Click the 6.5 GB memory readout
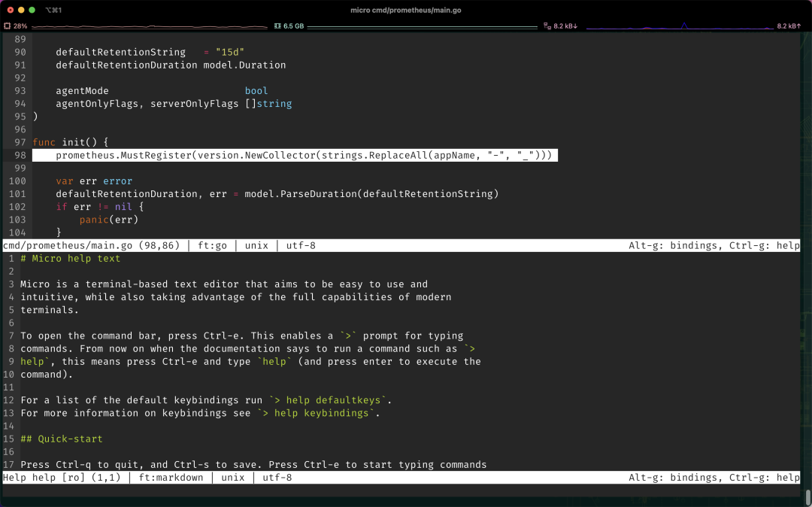Screen dimensions: 812x507 (294, 26)
